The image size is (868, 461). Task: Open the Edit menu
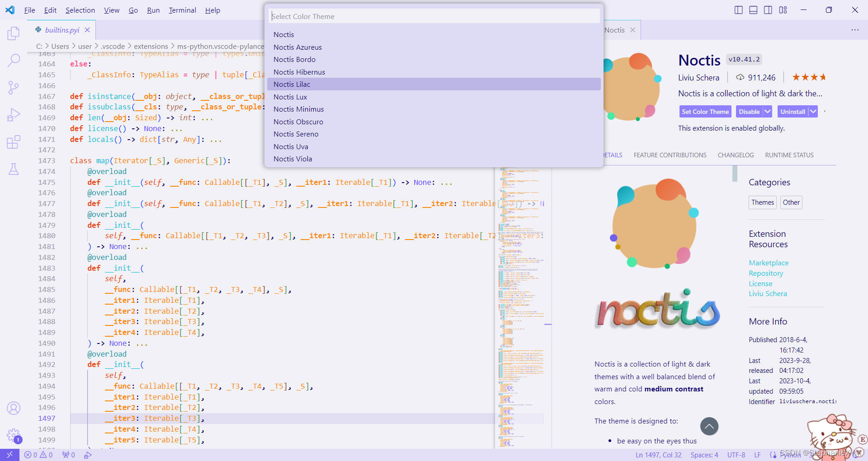coord(50,10)
